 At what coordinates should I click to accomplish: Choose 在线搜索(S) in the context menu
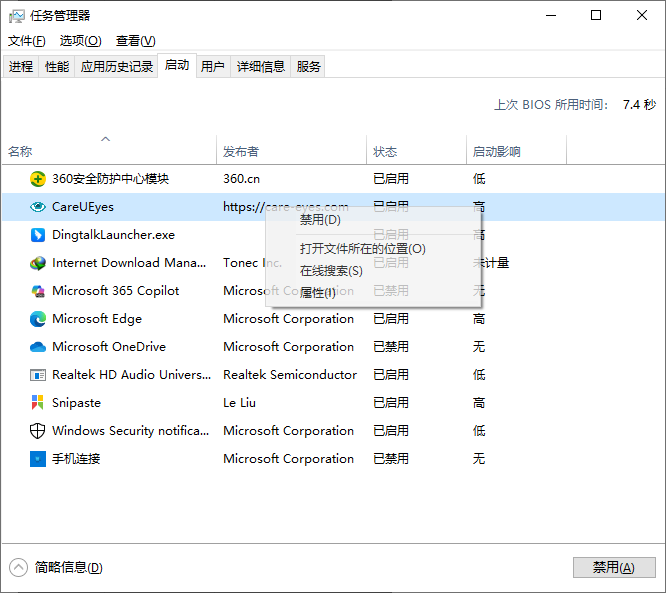click(x=373, y=271)
